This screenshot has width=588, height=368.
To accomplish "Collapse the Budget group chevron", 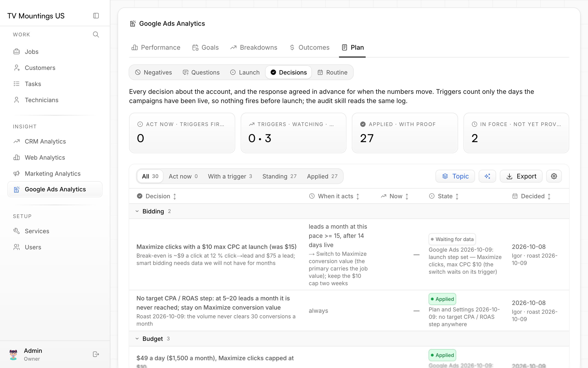I will (137, 339).
